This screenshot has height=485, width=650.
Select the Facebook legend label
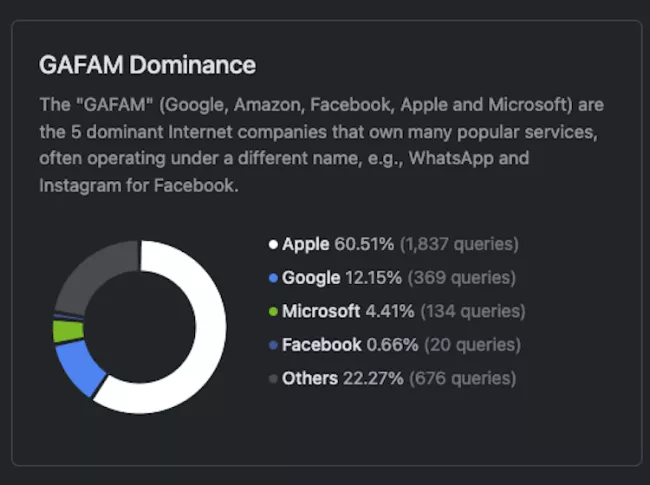[x=321, y=345]
